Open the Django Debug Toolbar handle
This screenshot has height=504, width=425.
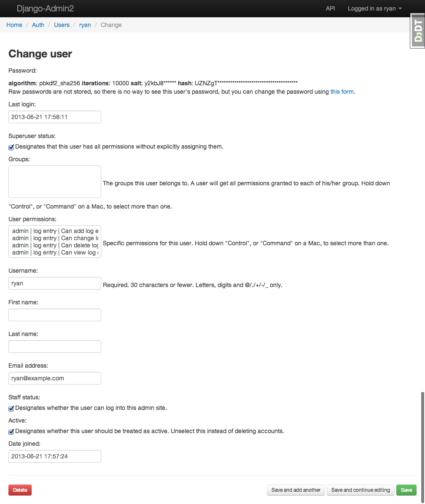click(x=418, y=31)
